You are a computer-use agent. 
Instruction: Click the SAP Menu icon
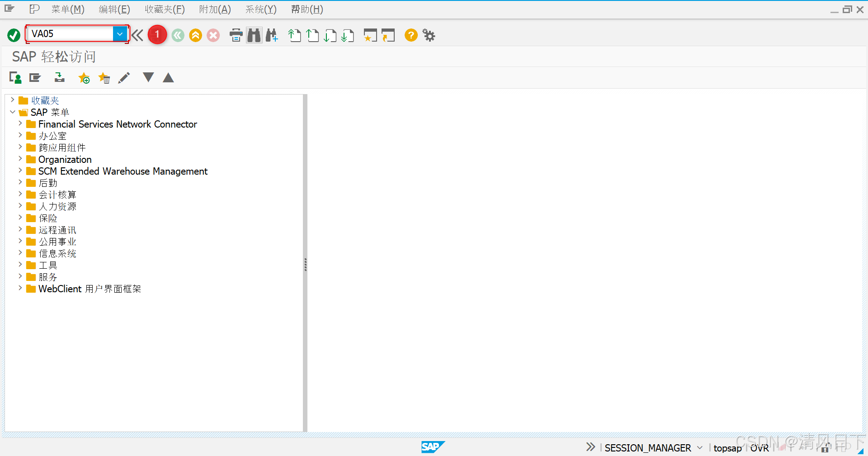pyautogui.click(x=35, y=78)
